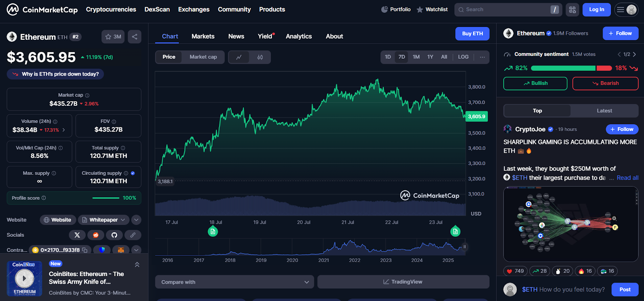Viewport: 644px width, 301px height.
Task: Click the Volume (24h) info icon
Action: pos(55,121)
